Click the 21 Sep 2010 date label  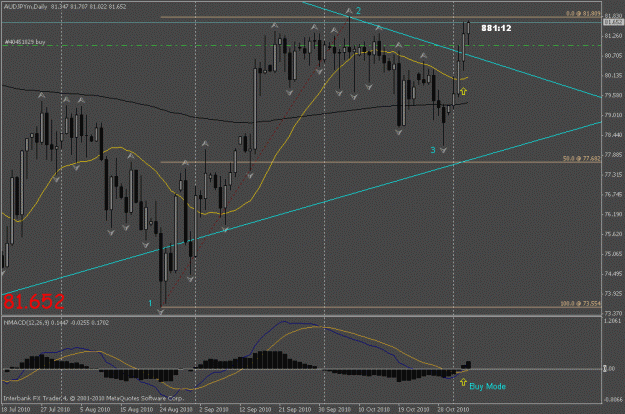pyautogui.click(x=295, y=409)
